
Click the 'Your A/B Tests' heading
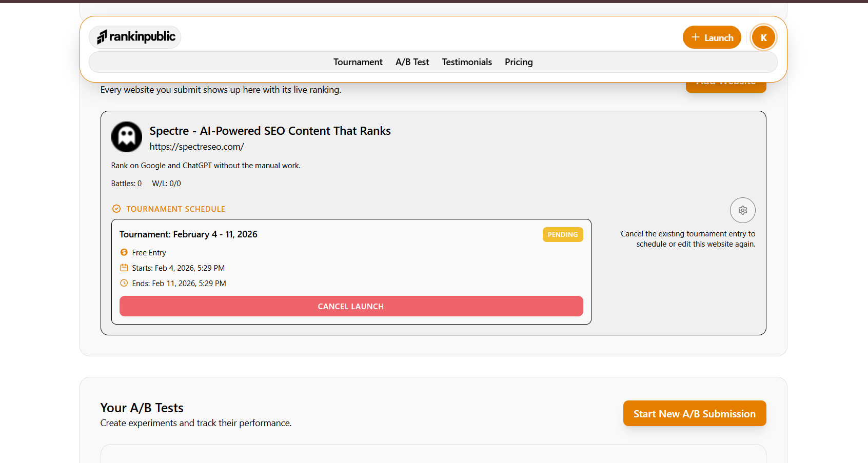tap(142, 408)
